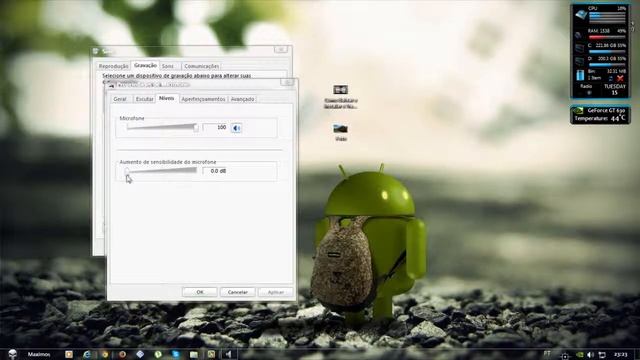Viewport: 640px width, 360px height.
Task: Select the Níveis tab
Action: click(167, 98)
